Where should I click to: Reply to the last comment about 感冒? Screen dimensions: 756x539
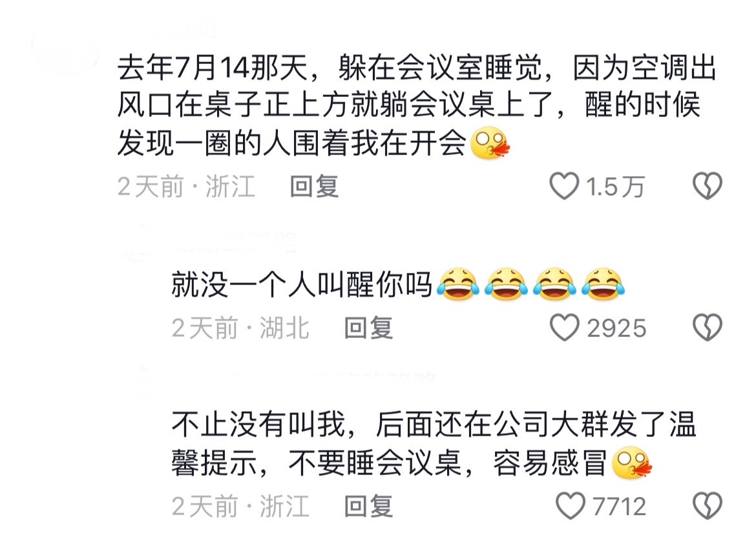(x=368, y=506)
